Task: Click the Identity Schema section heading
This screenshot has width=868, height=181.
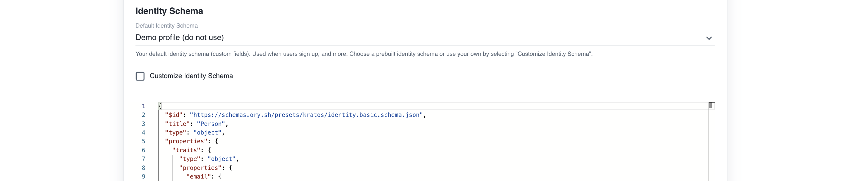Action: [x=169, y=11]
